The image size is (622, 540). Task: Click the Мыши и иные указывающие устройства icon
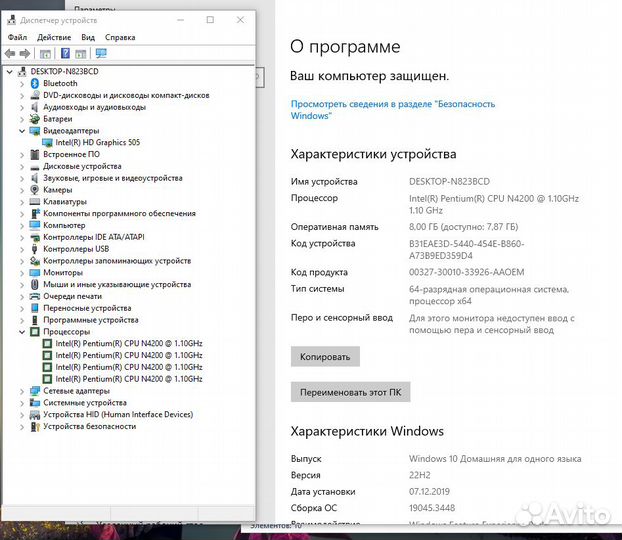click(35, 284)
